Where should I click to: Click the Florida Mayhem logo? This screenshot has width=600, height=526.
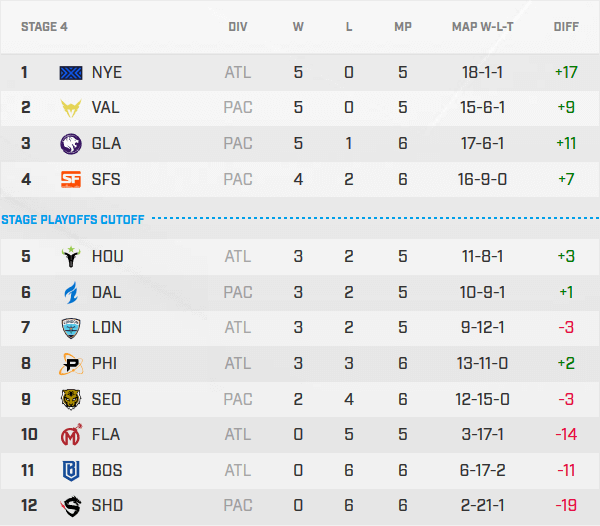tap(72, 435)
